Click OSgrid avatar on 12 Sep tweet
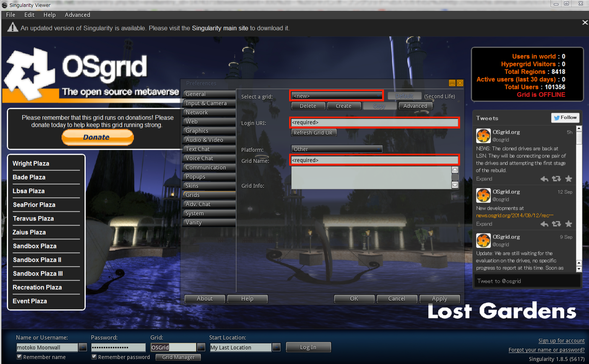589x364 pixels. pos(483,195)
